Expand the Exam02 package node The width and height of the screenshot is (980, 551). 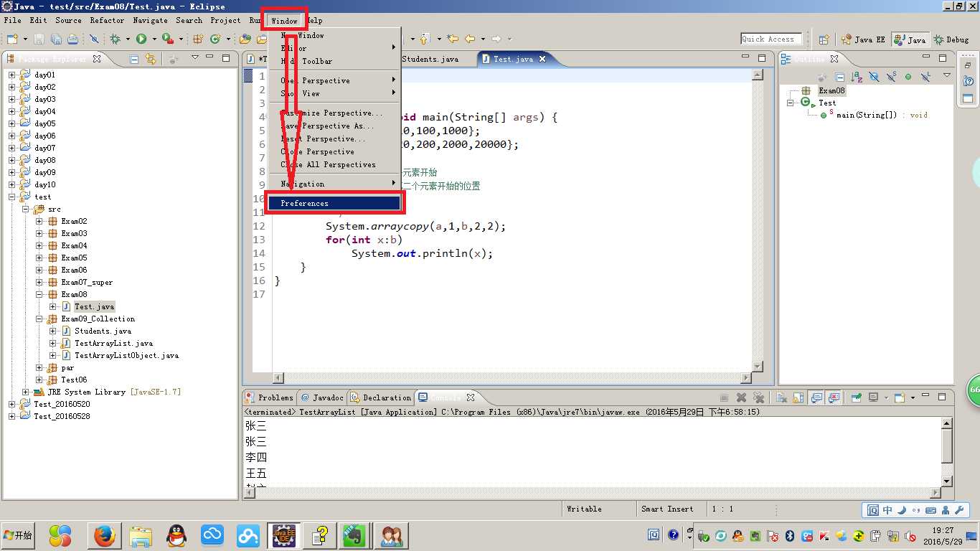(x=39, y=221)
